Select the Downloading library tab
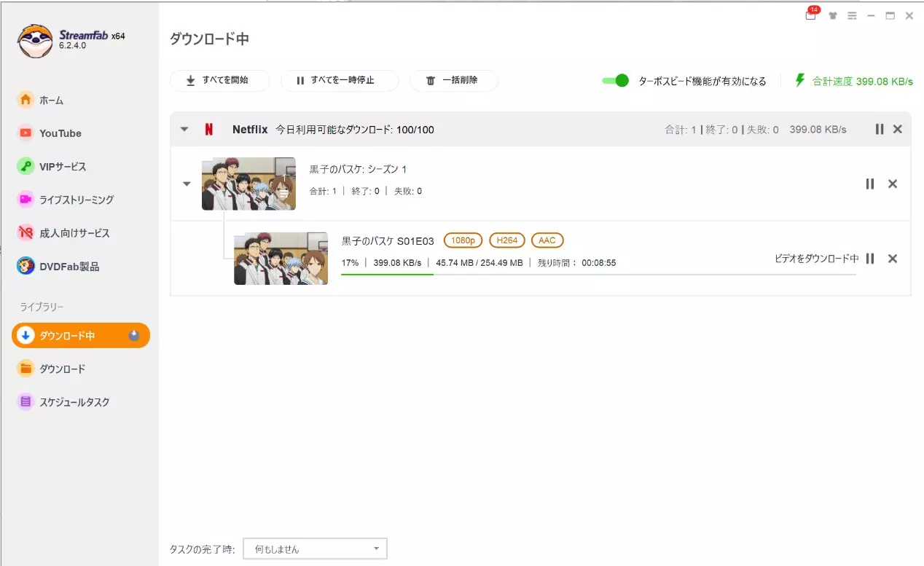This screenshot has height=566, width=924. coord(80,336)
